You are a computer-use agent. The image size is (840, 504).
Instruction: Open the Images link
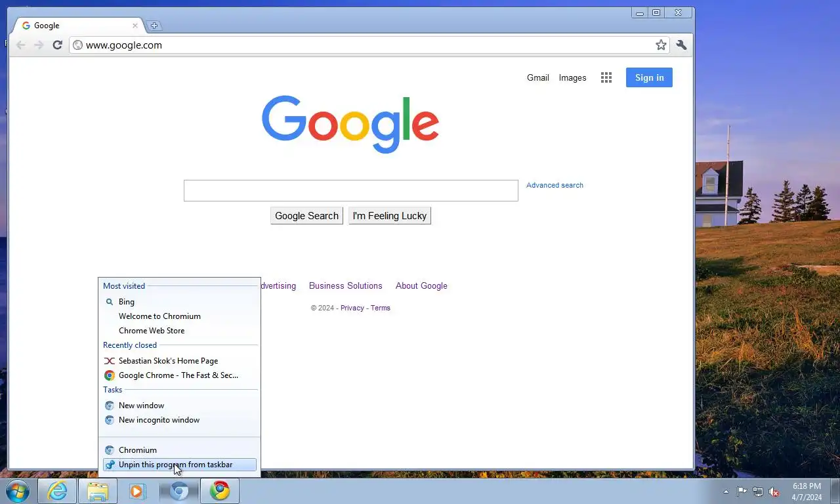click(x=572, y=77)
